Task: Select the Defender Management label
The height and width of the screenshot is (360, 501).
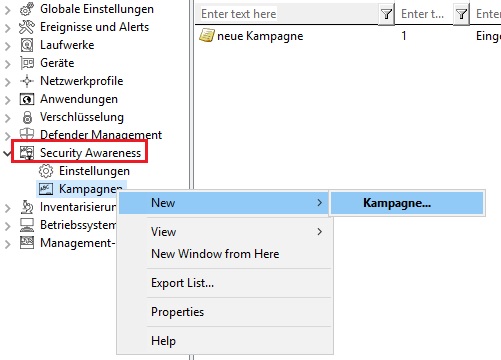Action: pos(101,134)
